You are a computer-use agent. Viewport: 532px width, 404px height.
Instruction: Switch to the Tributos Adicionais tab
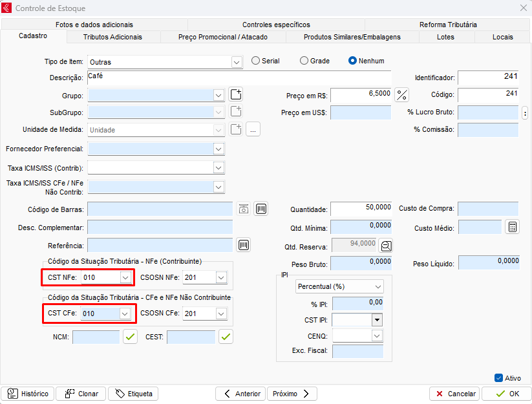coord(112,37)
